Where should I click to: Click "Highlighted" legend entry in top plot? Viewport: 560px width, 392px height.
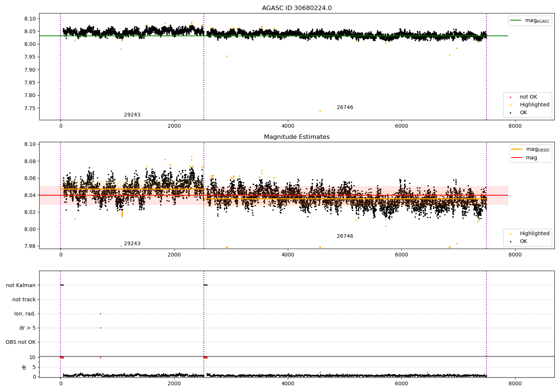[x=535, y=105]
